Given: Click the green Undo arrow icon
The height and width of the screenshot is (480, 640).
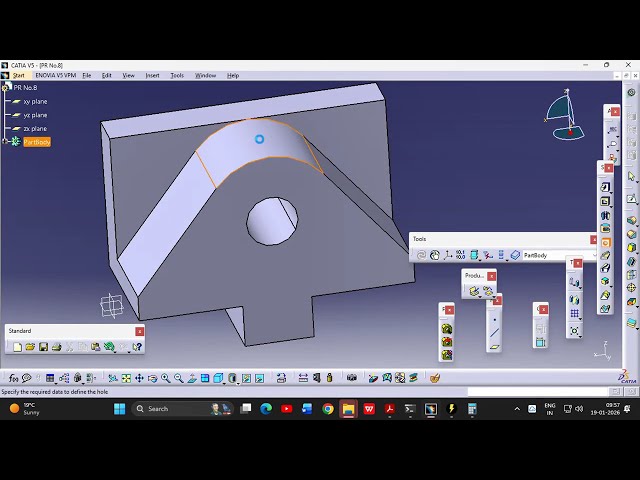Looking at the screenshot, I should [109, 347].
